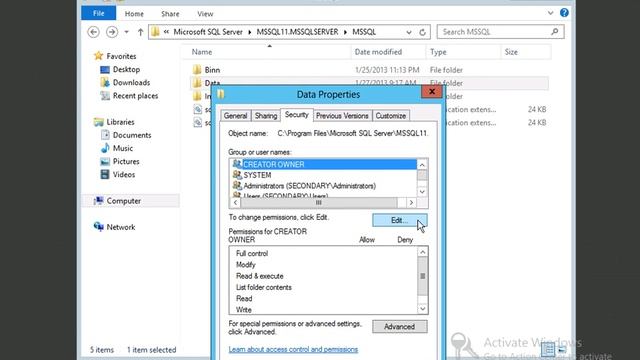The image size is (640, 360).
Task: Close the Data Properties dialog
Action: [x=432, y=91]
